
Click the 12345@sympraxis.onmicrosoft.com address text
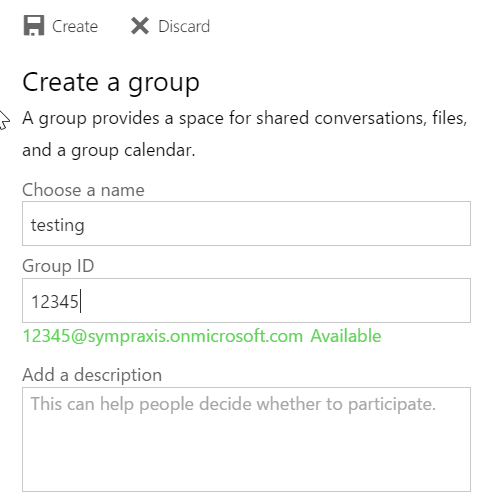(163, 336)
